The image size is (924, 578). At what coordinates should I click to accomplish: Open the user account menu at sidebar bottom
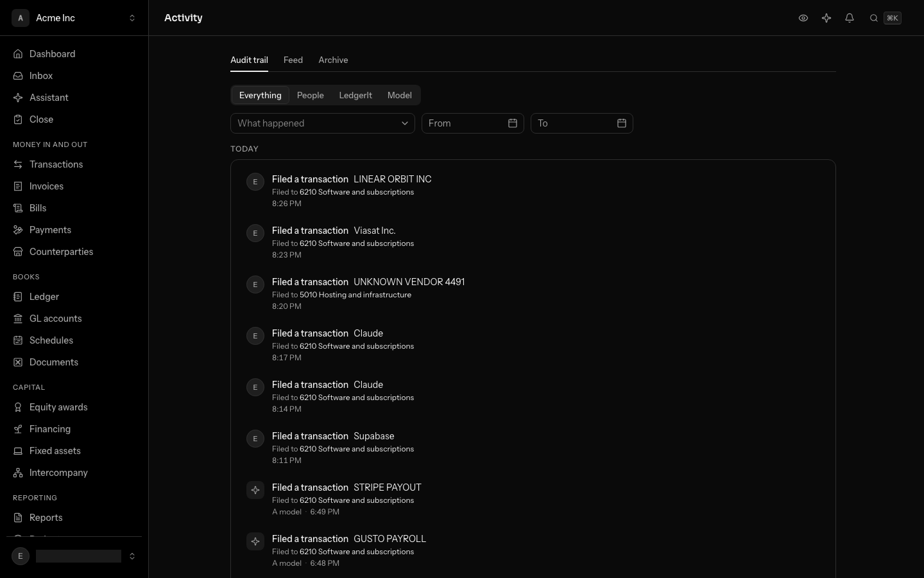click(x=74, y=556)
